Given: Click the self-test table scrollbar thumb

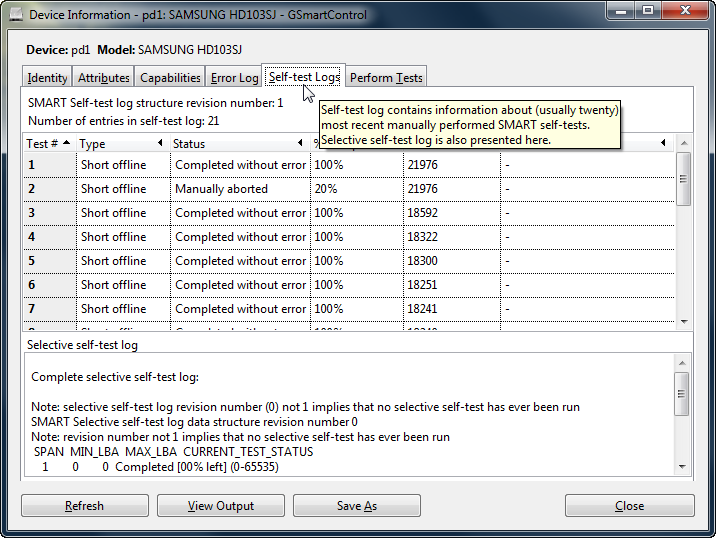Looking at the screenshot, I should [684, 179].
